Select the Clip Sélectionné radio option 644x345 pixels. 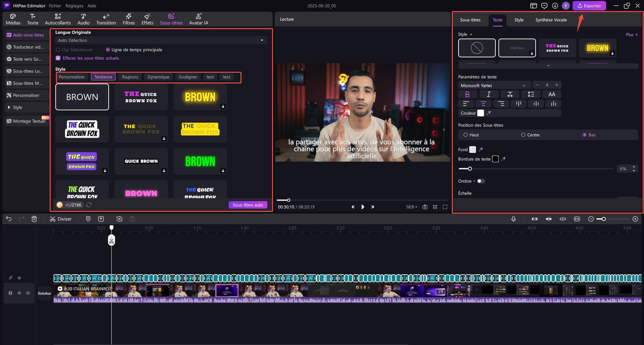click(74, 50)
